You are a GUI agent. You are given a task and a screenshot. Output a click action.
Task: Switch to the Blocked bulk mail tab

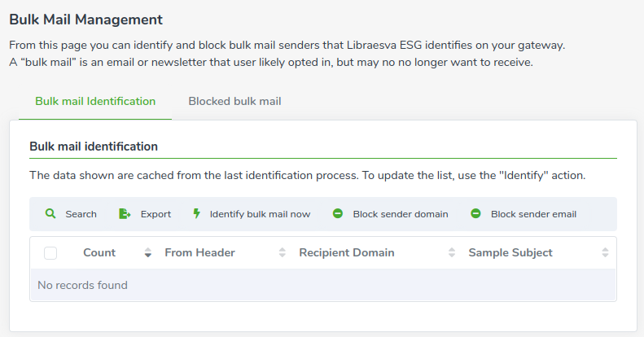[234, 102]
